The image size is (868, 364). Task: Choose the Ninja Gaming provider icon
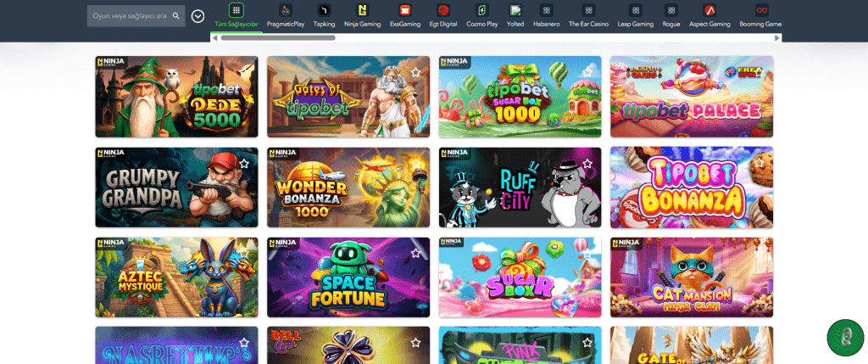[363, 11]
